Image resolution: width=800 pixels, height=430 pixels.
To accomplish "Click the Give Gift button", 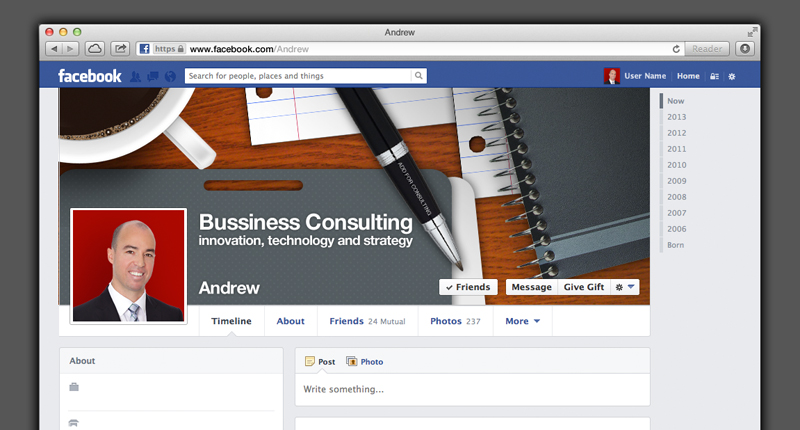I will [584, 287].
